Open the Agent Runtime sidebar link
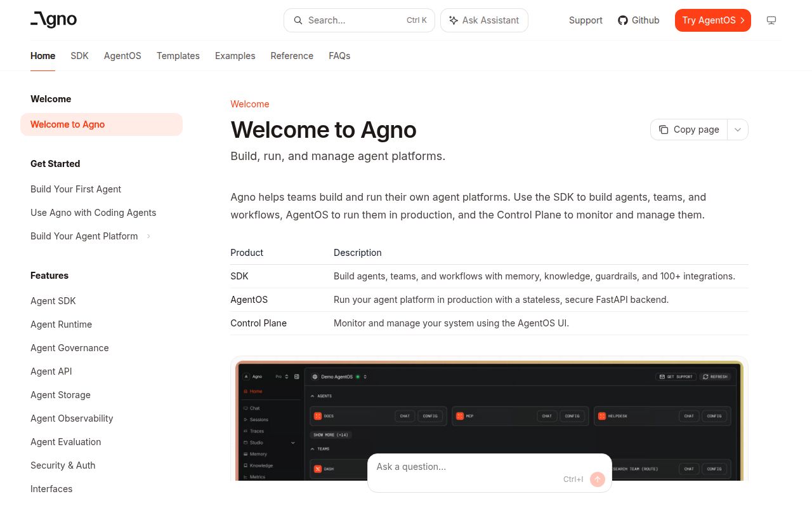 pyautogui.click(x=61, y=324)
